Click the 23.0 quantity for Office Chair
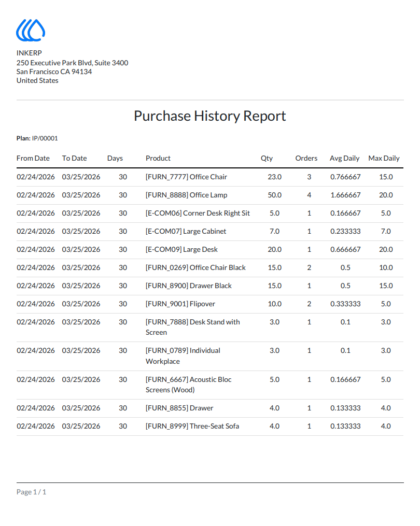The width and height of the screenshot is (420, 526). pyautogui.click(x=275, y=177)
